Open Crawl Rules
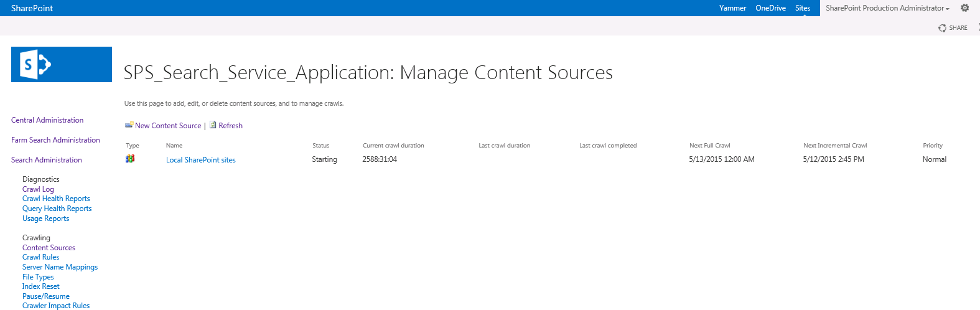This screenshot has height=310, width=980. click(41, 257)
